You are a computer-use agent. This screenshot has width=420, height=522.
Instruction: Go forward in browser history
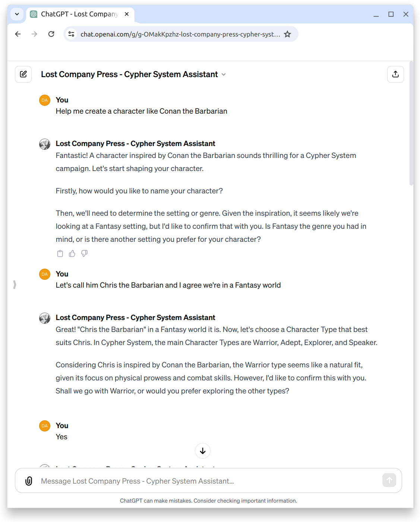pyautogui.click(x=34, y=34)
